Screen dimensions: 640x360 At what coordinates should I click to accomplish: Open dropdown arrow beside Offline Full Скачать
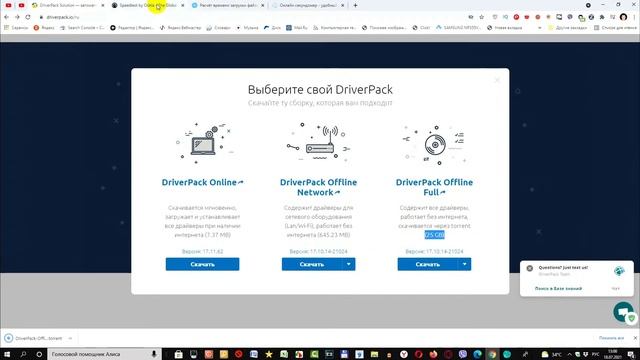464,264
